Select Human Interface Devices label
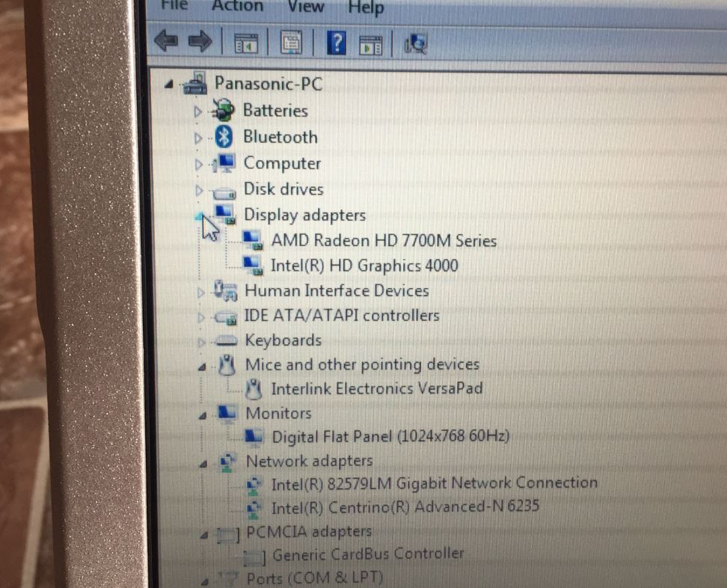The width and height of the screenshot is (727, 588). click(337, 291)
